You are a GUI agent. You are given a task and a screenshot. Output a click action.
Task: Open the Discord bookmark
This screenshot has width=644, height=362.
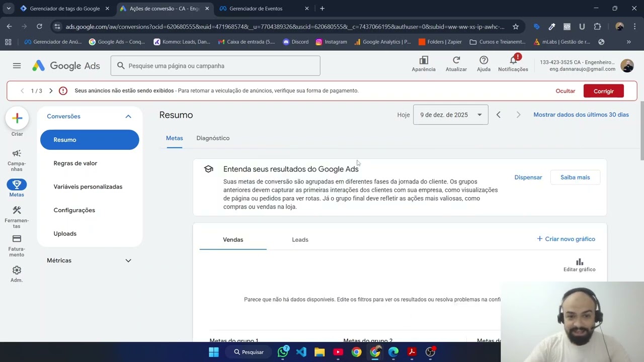tap(296, 42)
